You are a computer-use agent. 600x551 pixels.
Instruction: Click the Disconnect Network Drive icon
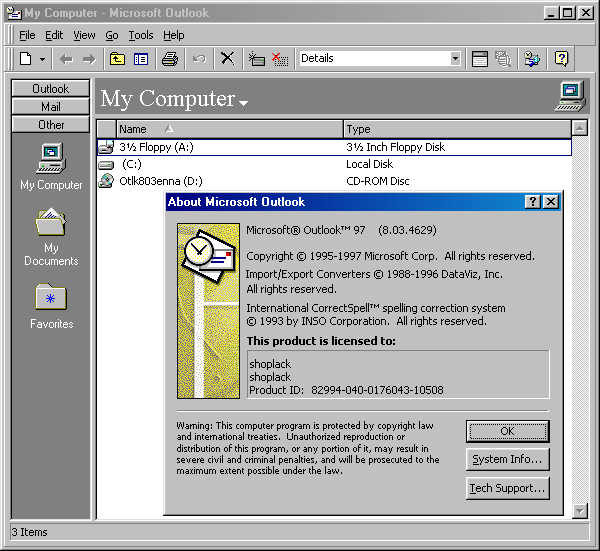[280, 59]
